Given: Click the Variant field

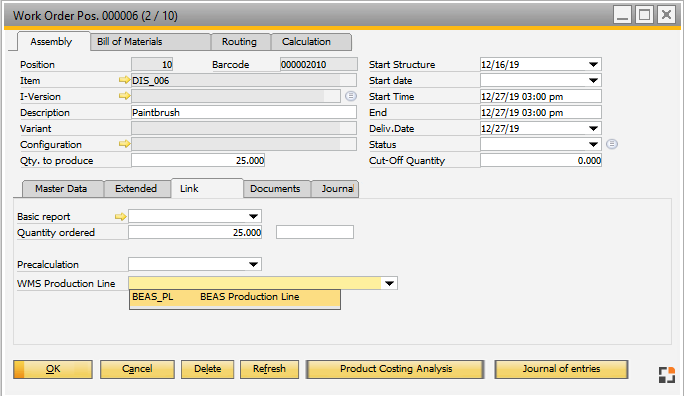Looking at the screenshot, I should coord(244,128).
